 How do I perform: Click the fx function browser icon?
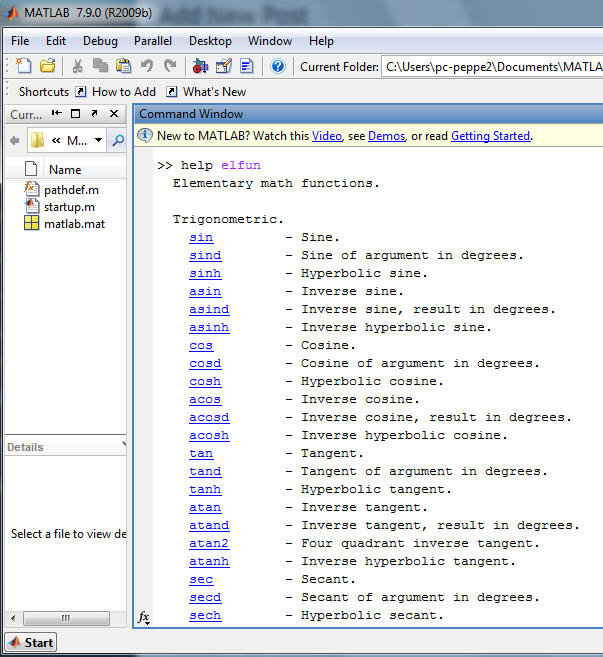[144, 617]
